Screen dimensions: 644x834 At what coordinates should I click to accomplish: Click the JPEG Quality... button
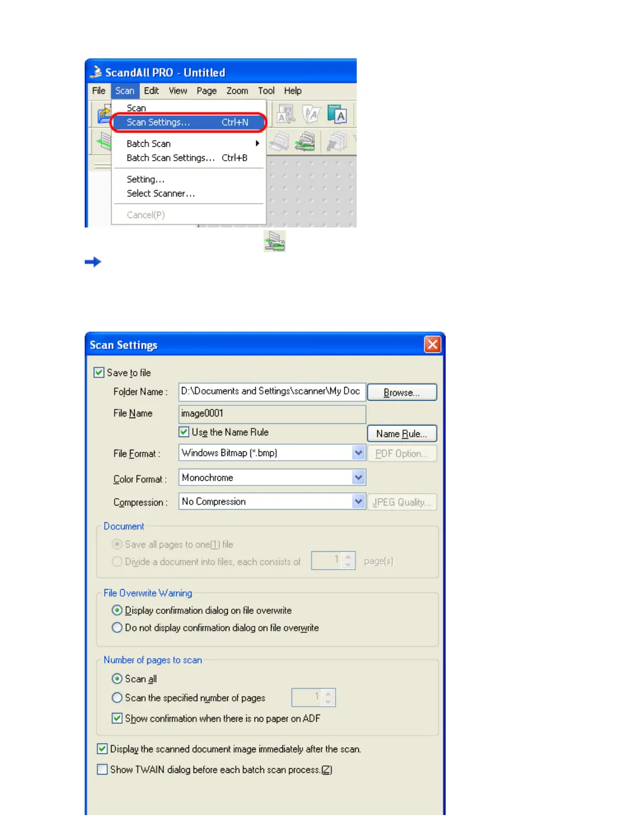pos(402,502)
